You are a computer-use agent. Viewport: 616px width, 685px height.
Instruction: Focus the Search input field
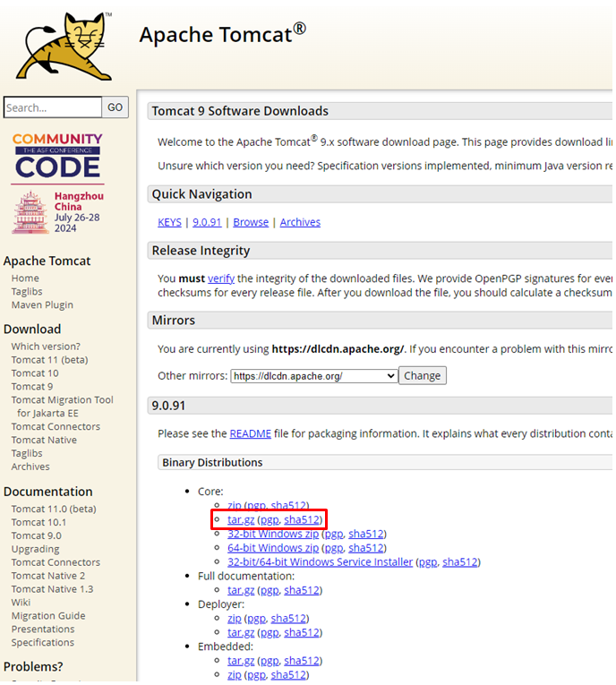tap(53, 107)
